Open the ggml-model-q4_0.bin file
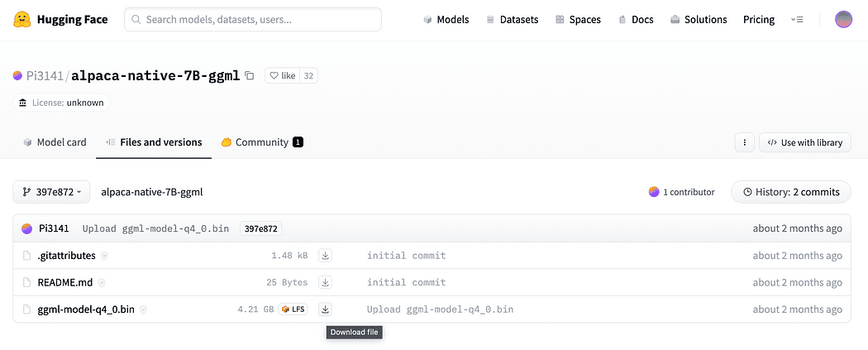This screenshot has height=350, width=868. coord(86,309)
